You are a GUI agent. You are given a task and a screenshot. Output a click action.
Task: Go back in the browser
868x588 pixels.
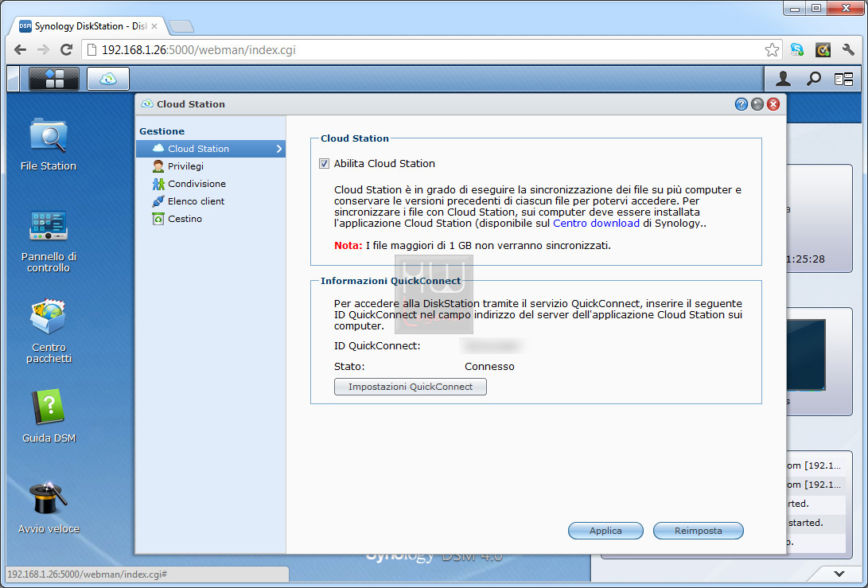coord(20,50)
